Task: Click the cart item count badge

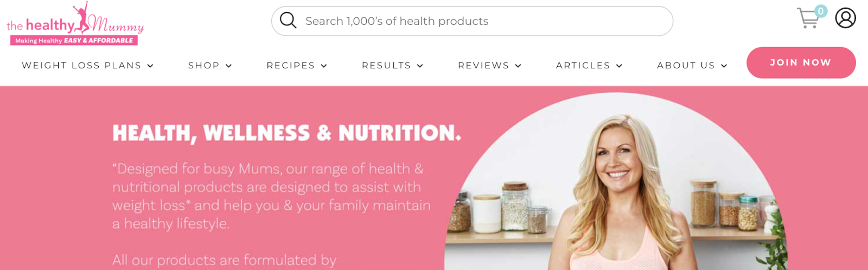Action: (821, 11)
